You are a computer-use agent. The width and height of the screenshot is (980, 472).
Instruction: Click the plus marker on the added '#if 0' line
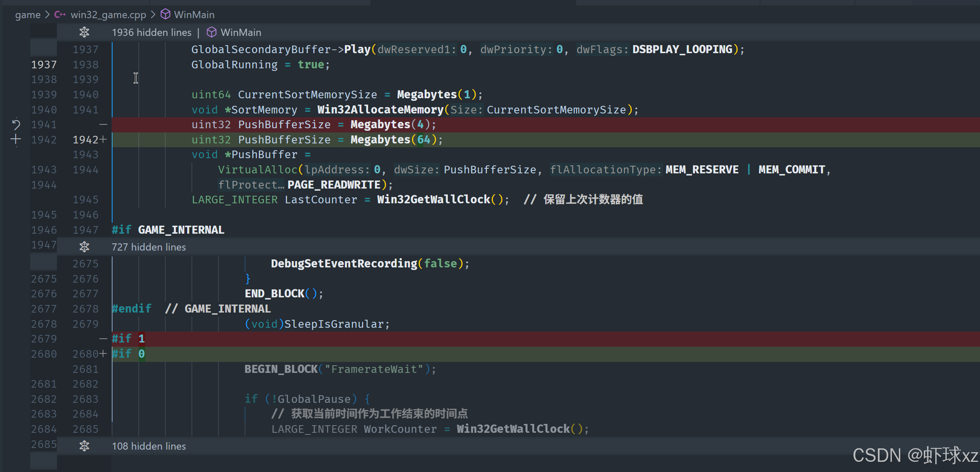pos(103,354)
